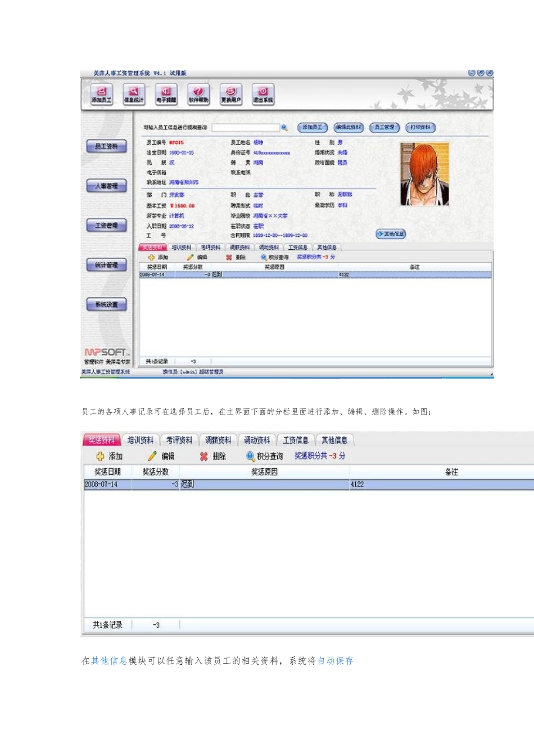This screenshot has height=756, width=534.
Task: Click the employee portrait photo
Action: (424, 174)
